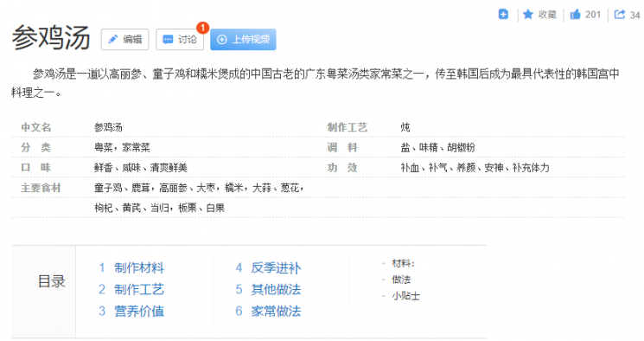Click the 201 like count

click(x=593, y=15)
